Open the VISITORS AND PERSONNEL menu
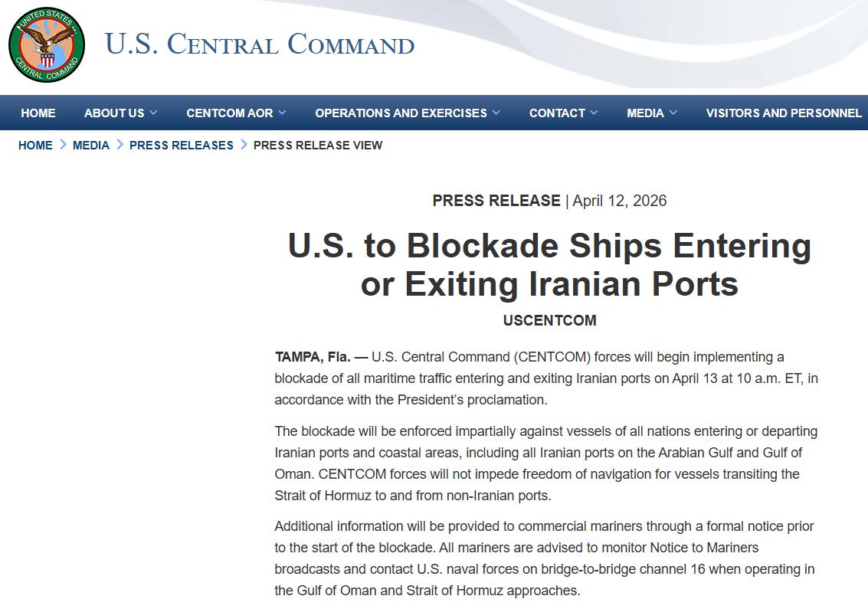This screenshot has width=868, height=609. coord(783,113)
